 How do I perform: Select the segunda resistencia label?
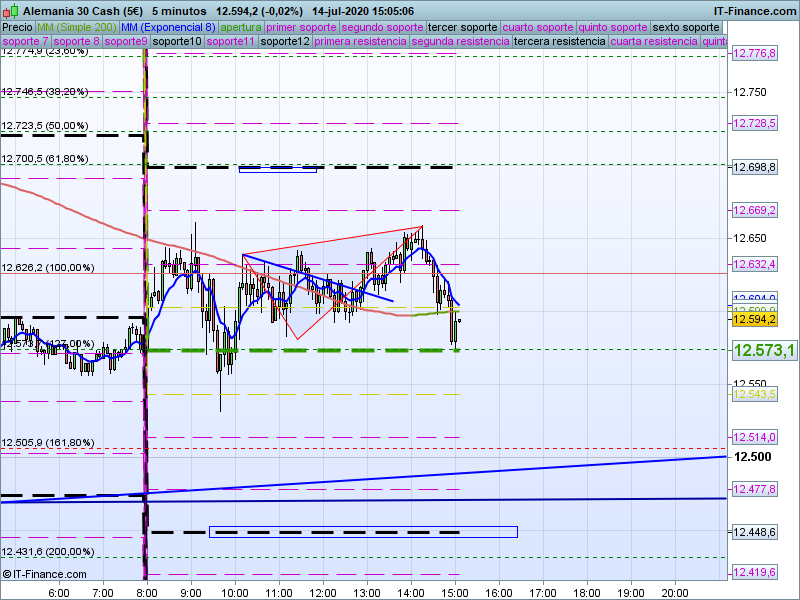pyautogui.click(x=460, y=41)
